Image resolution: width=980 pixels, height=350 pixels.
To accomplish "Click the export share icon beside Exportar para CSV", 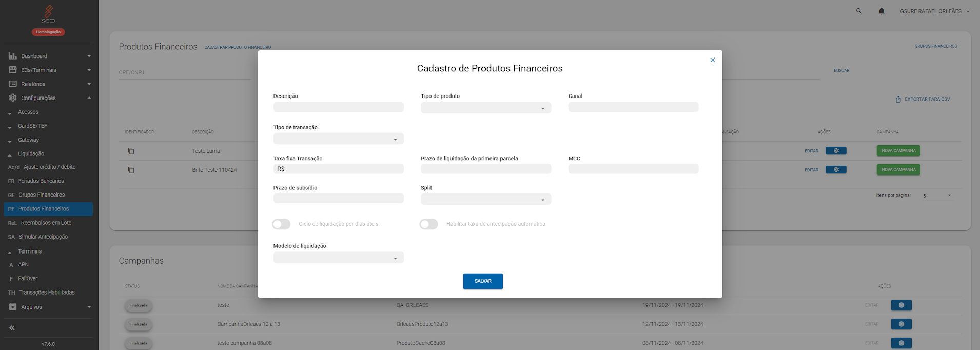I will click(898, 99).
